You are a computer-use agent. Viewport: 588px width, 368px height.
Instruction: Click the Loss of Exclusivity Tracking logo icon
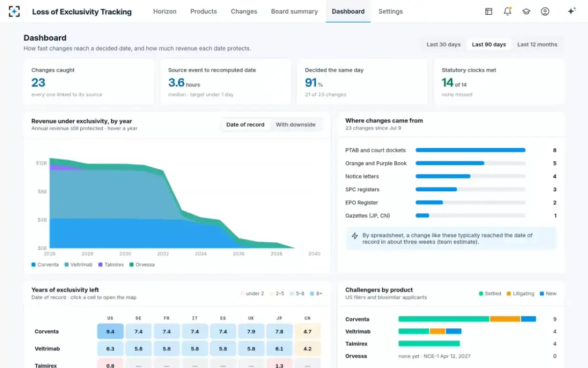[x=15, y=11]
